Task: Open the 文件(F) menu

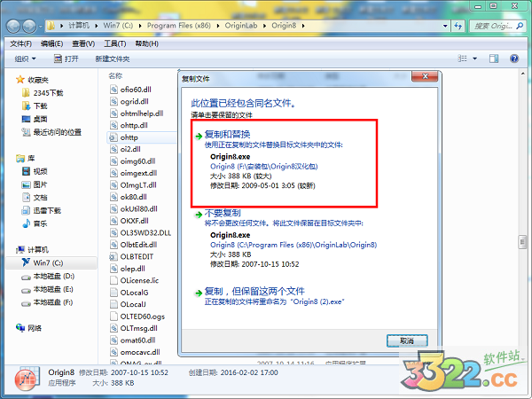Action: pyautogui.click(x=20, y=43)
